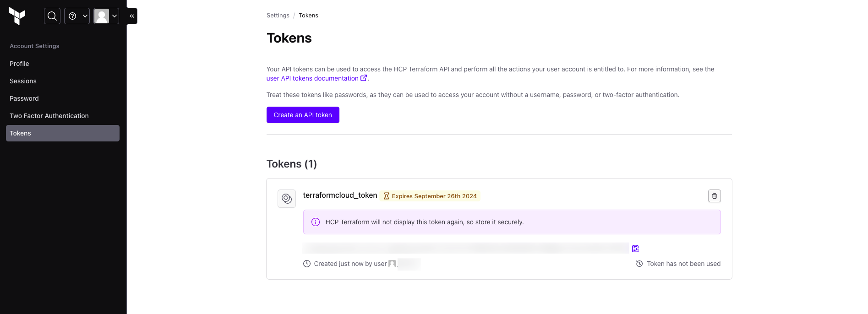Open the help question mark menu

pyautogui.click(x=77, y=16)
